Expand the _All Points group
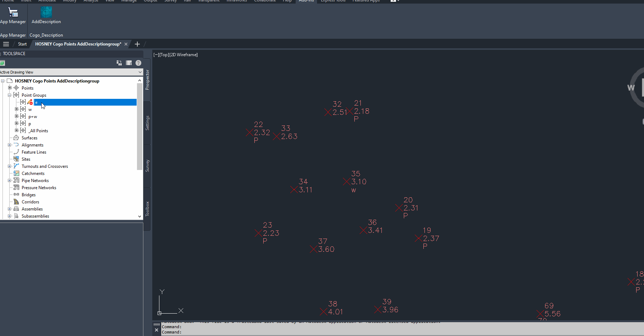644x336 pixels. tap(16, 130)
